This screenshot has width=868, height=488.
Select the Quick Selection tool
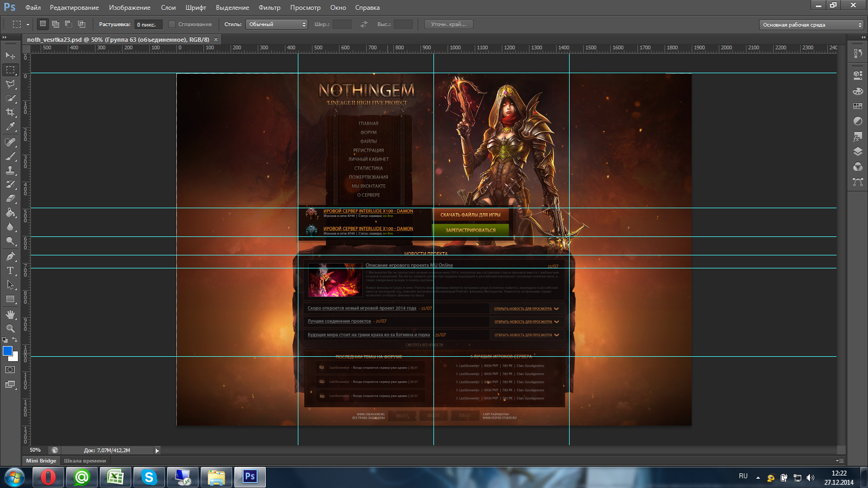[10, 98]
